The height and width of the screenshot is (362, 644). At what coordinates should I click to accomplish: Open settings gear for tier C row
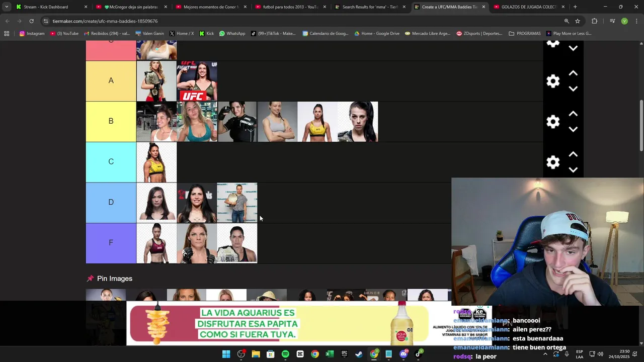pyautogui.click(x=553, y=162)
